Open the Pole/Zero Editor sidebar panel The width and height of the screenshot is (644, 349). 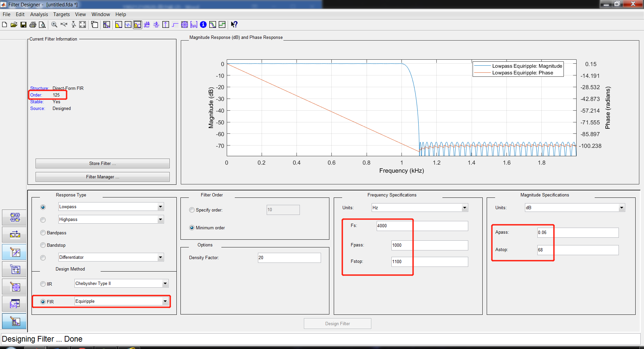point(15,287)
